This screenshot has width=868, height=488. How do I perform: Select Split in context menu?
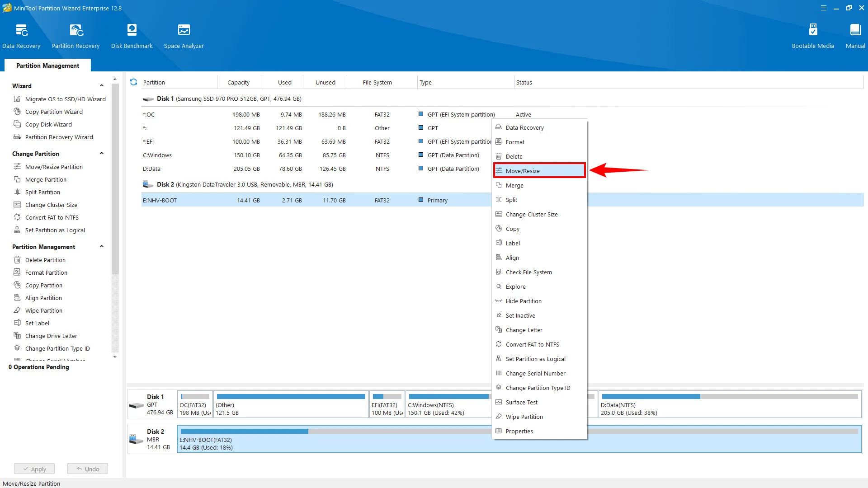click(x=539, y=200)
